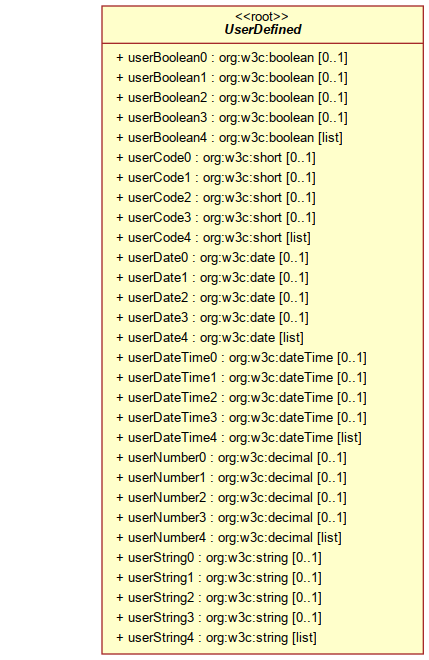Viewport: 429px width, 660px height.
Task: Select the userDateTime4 list attribute
Action: coord(239,438)
